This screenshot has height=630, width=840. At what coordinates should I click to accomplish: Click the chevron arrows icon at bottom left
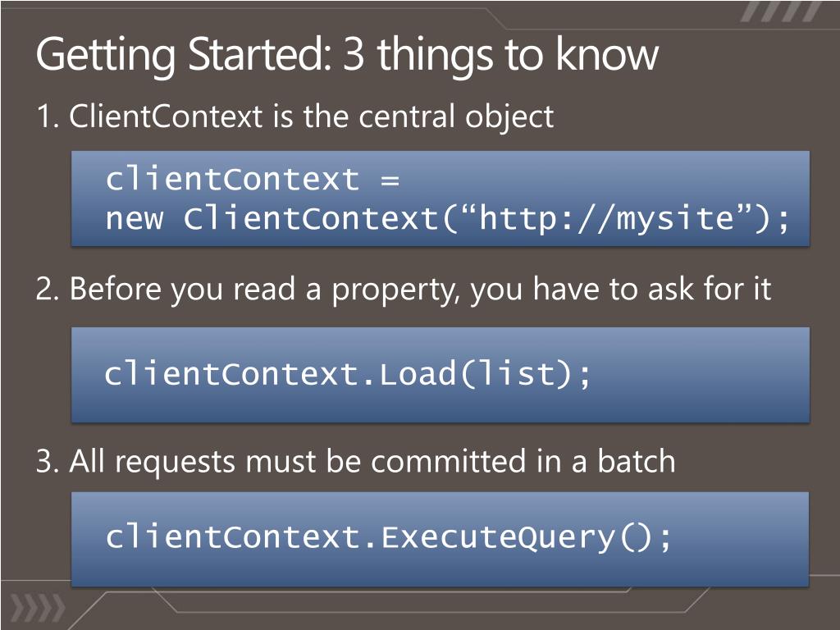(38, 609)
